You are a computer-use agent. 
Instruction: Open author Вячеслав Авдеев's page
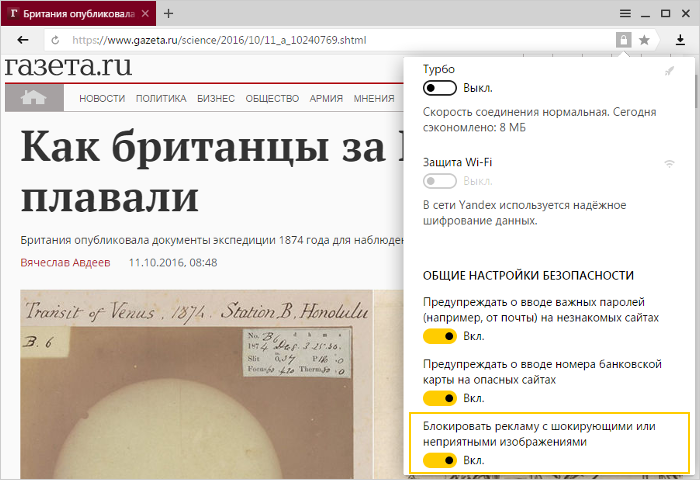[x=65, y=263]
